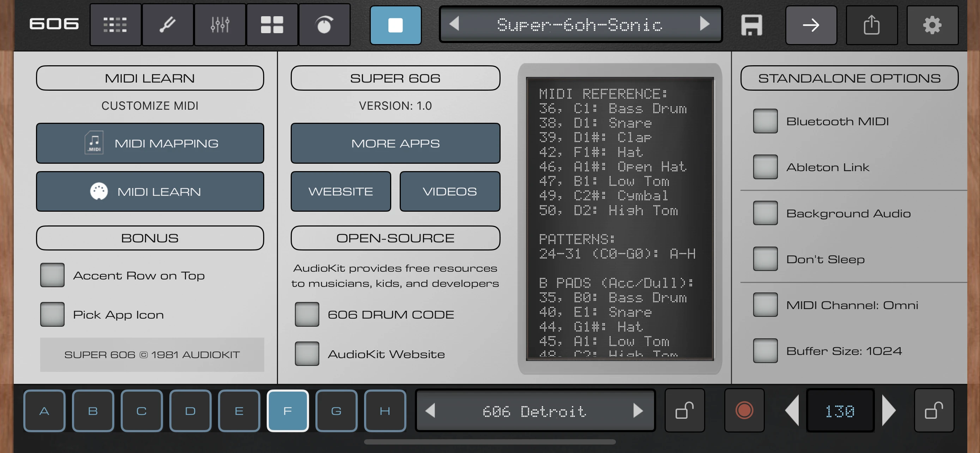Increase tempo with right arrow
The width and height of the screenshot is (980, 453).
coord(889,411)
